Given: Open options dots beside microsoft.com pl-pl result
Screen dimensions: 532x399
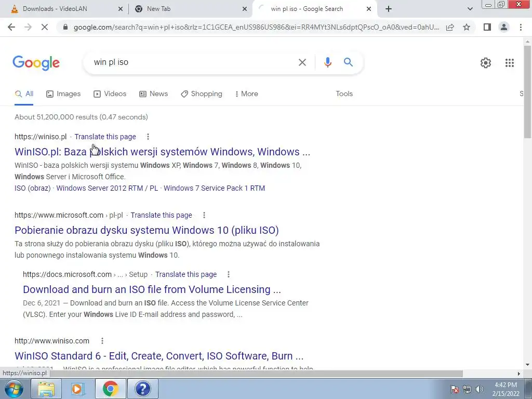Looking at the screenshot, I should [204, 215].
